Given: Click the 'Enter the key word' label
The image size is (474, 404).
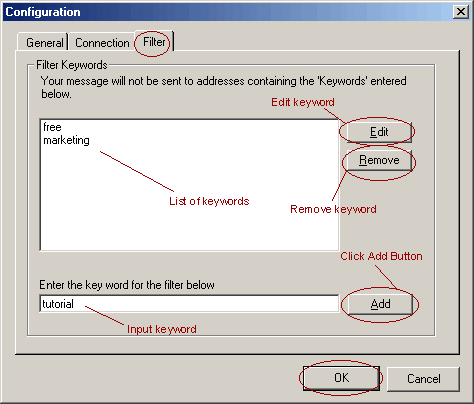Looking at the screenshot, I should point(127,285).
